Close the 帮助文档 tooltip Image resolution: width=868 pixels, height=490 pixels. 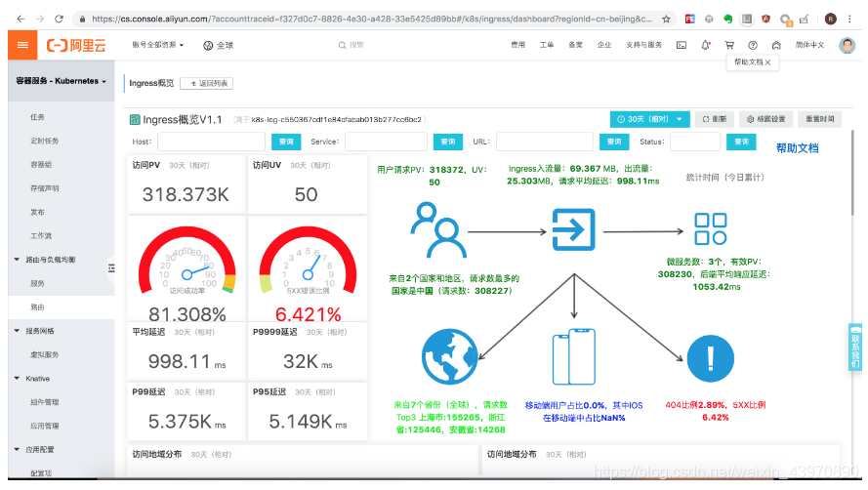coord(767,62)
